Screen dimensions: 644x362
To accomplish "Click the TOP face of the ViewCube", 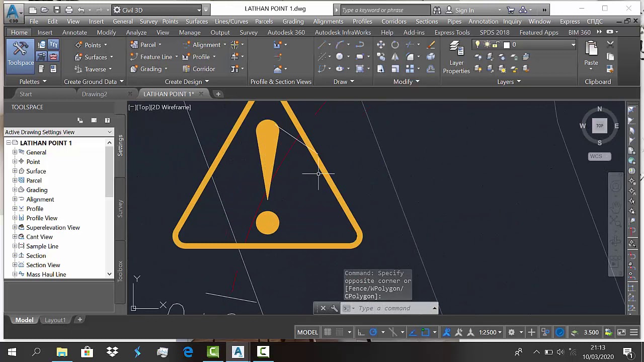I will (600, 126).
